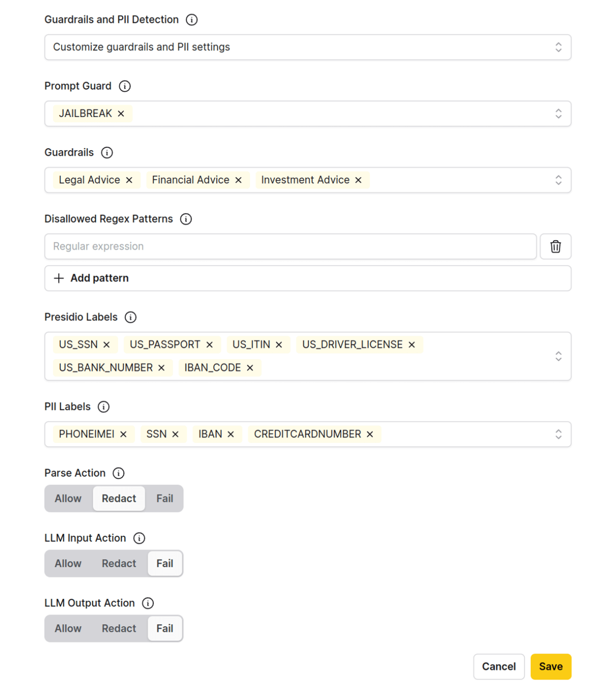The image size is (616, 686).
Task: Remove the Financial Advice guardrail tag
Action: click(238, 180)
